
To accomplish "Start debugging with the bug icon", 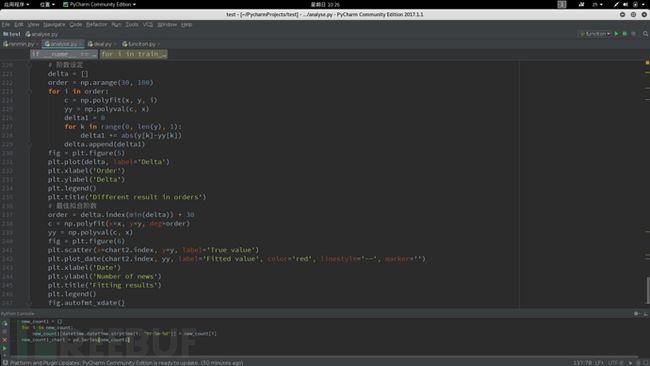I will click(x=625, y=34).
